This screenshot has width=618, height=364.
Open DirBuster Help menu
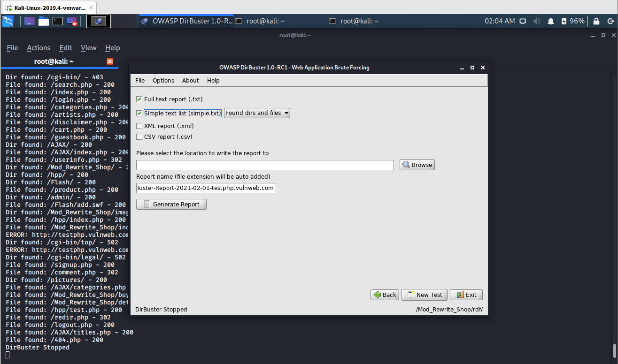click(213, 81)
